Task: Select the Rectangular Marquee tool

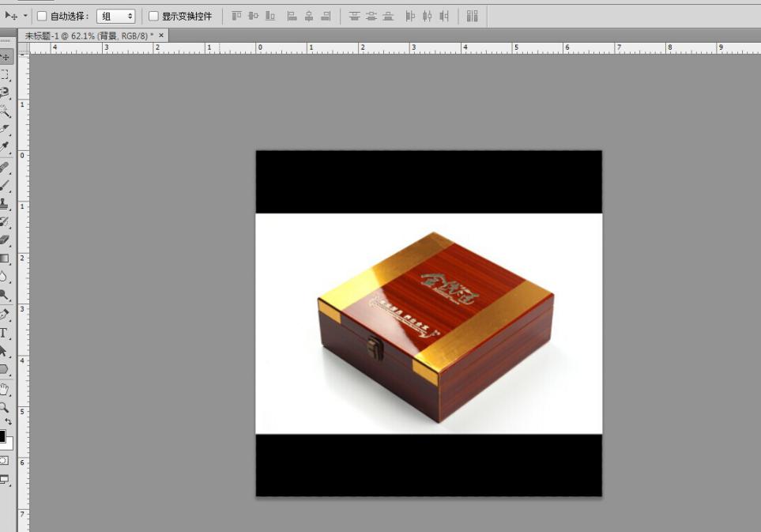Action: [x=6, y=75]
